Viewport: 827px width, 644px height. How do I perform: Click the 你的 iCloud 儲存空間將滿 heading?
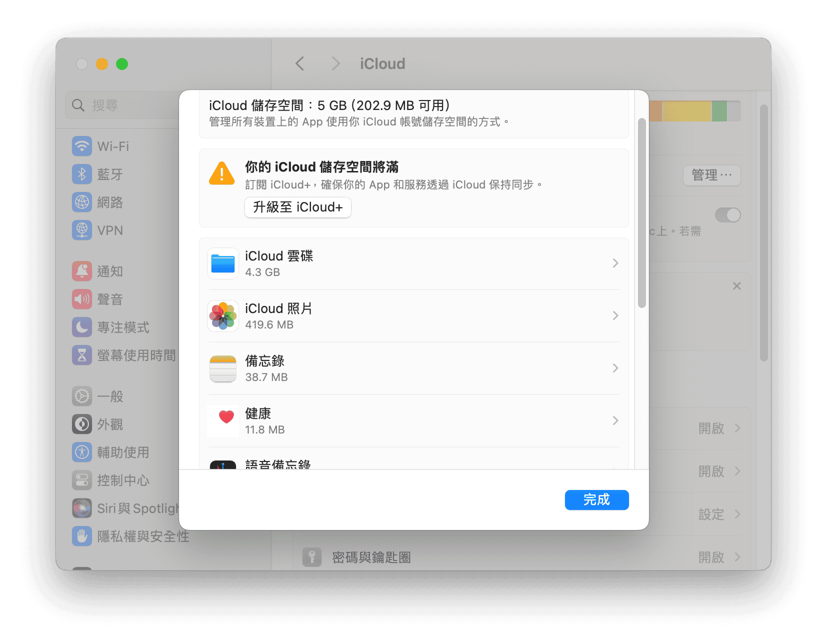(321, 167)
